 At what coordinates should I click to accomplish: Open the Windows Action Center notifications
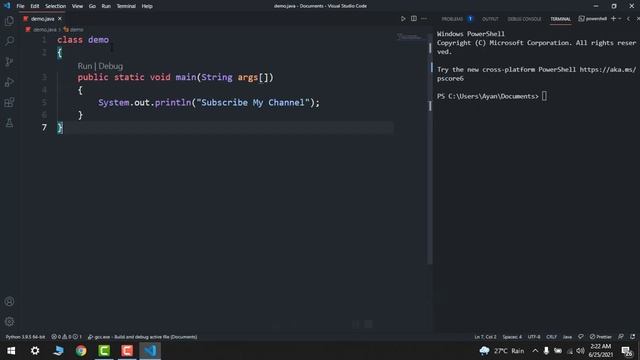627,351
